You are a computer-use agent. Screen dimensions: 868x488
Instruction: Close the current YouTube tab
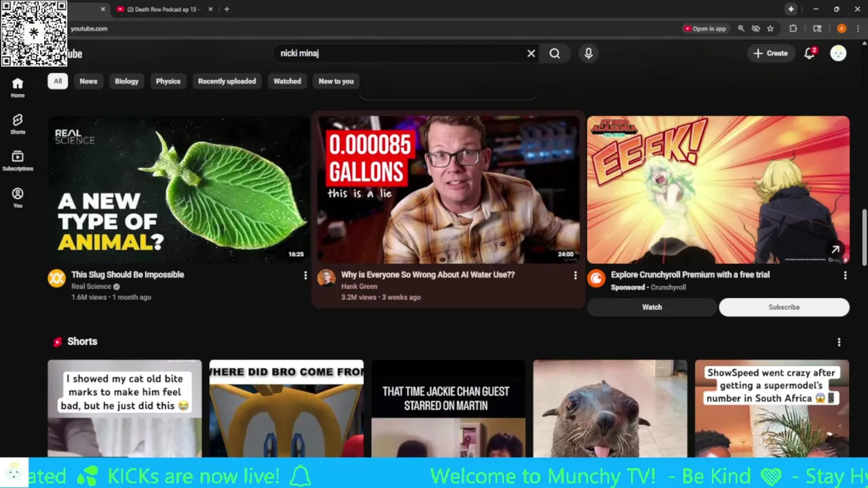pos(103,9)
